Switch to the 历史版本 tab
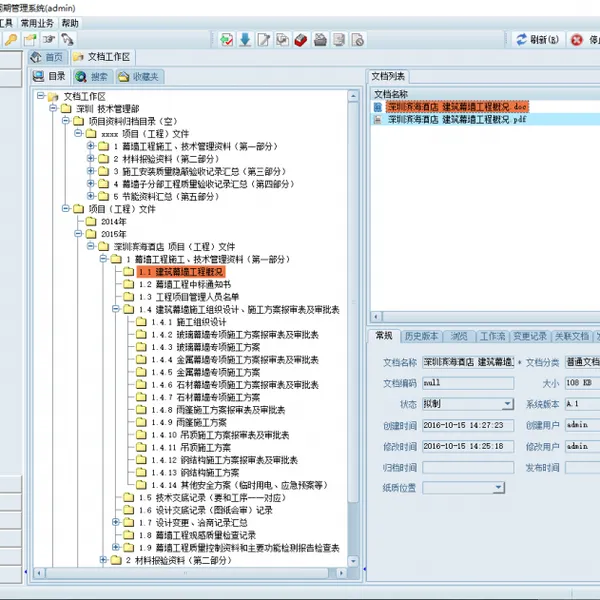600x600 pixels. (421, 336)
